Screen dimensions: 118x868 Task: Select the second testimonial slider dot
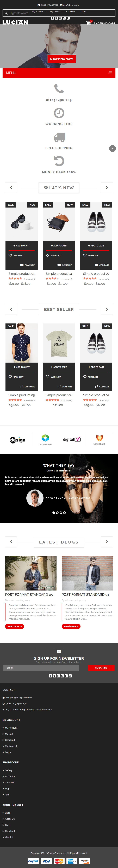point(57,512)
